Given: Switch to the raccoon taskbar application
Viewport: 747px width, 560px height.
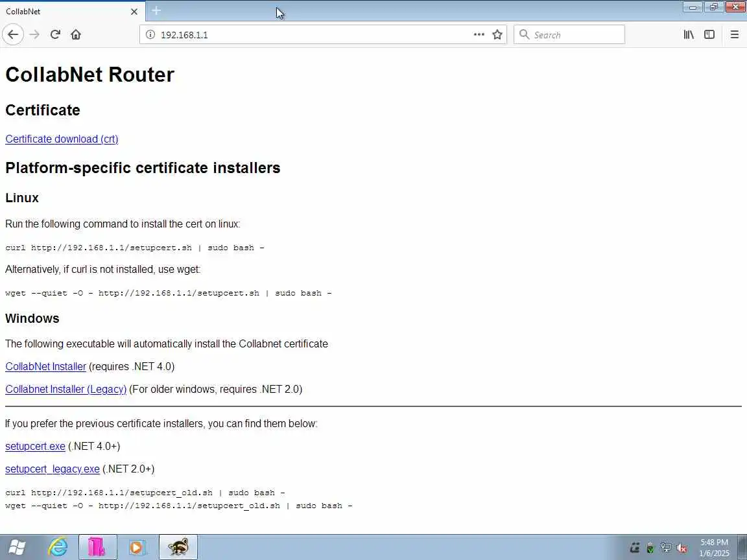Looking at the screenshot, I should 178,547.
